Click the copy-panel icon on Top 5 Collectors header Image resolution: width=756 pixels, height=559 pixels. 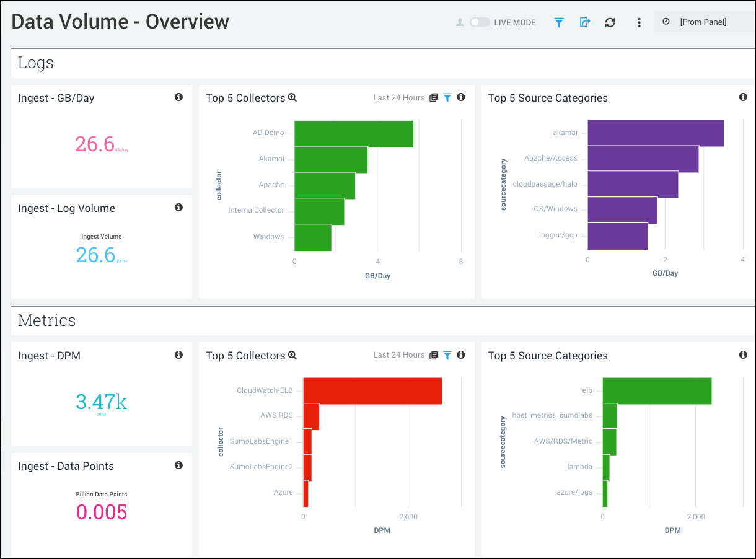tap(433, 97)
